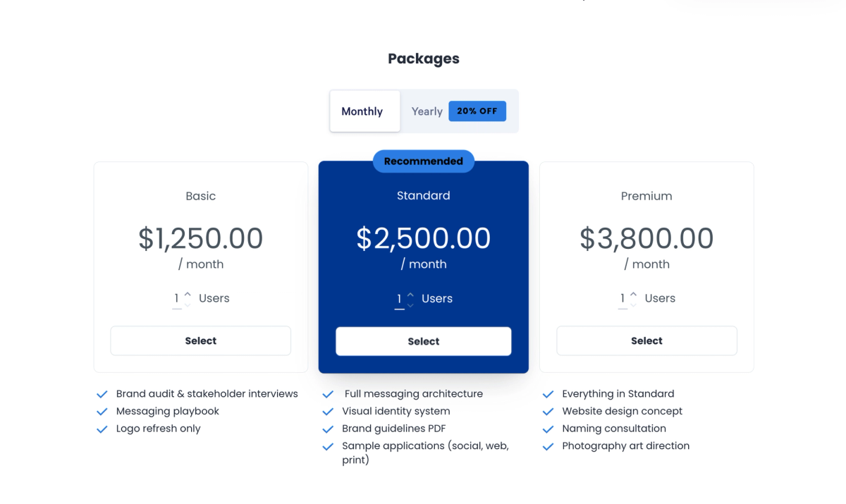Click the Recommended badge above Standard
The image size is (846, 504).
(423, 161)
